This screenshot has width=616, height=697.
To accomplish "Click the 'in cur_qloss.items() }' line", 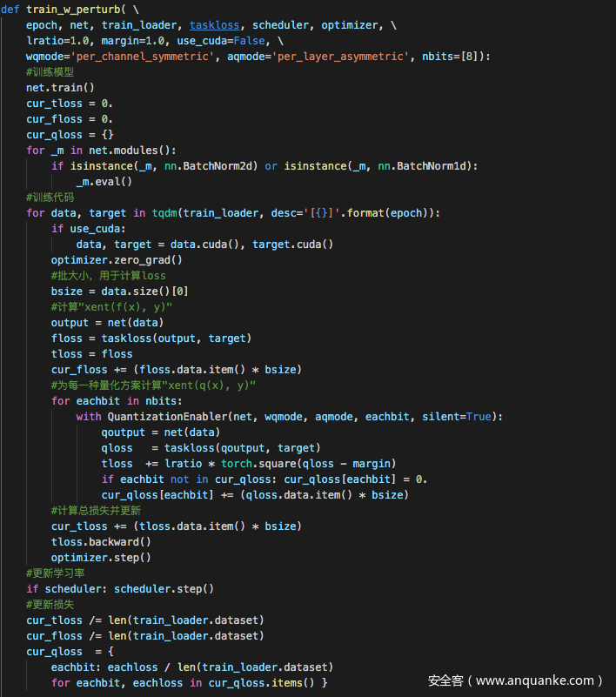I will (190, 683).
